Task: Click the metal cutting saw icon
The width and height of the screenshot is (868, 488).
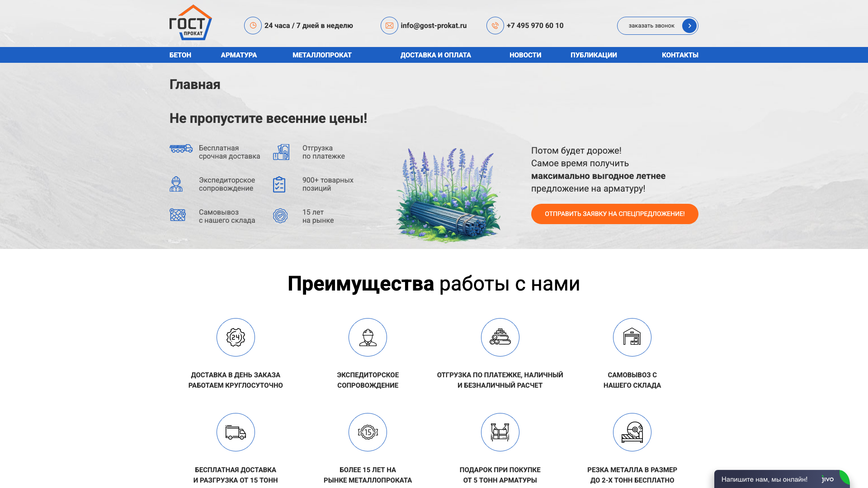Action: [x=632, y=432]
